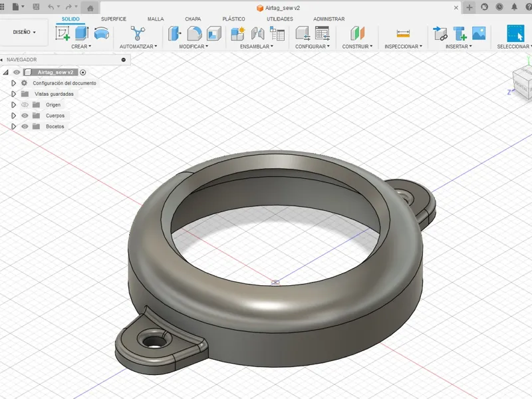Expand the Vistas guardadas folder
The width and height of the screenshot is (532, 399).
pos(13,94)
